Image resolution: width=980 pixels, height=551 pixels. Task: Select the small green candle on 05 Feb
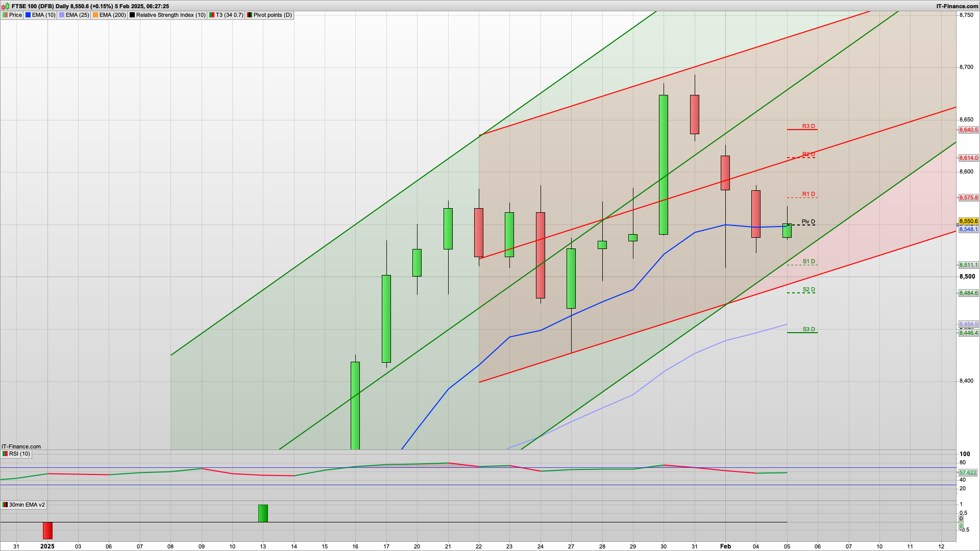[x=787, y=231]
